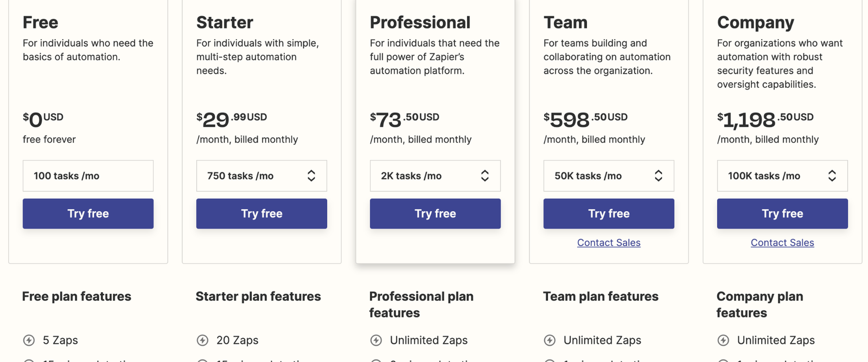Viewport: 868px width, 362px height.
Task: Hit "Try free" on the Company plan
Action: (782, 214)
